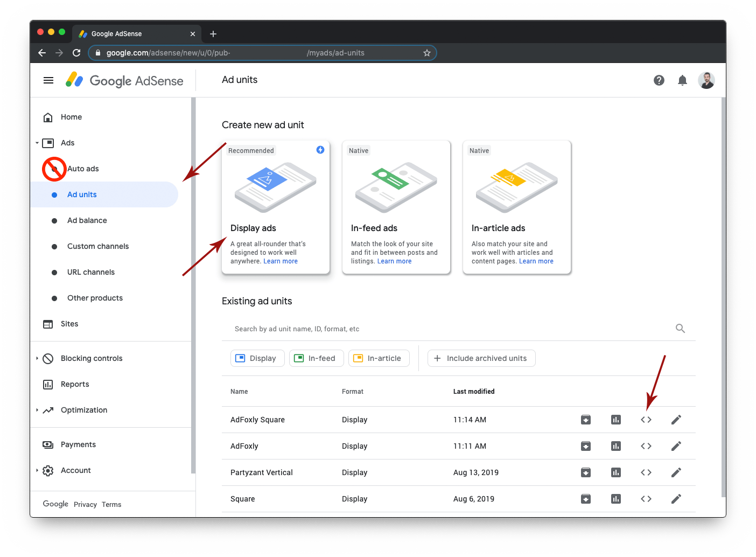This screenshot has height=557, width=756.
Task: Click the Name column header
Action: [239, 392]
